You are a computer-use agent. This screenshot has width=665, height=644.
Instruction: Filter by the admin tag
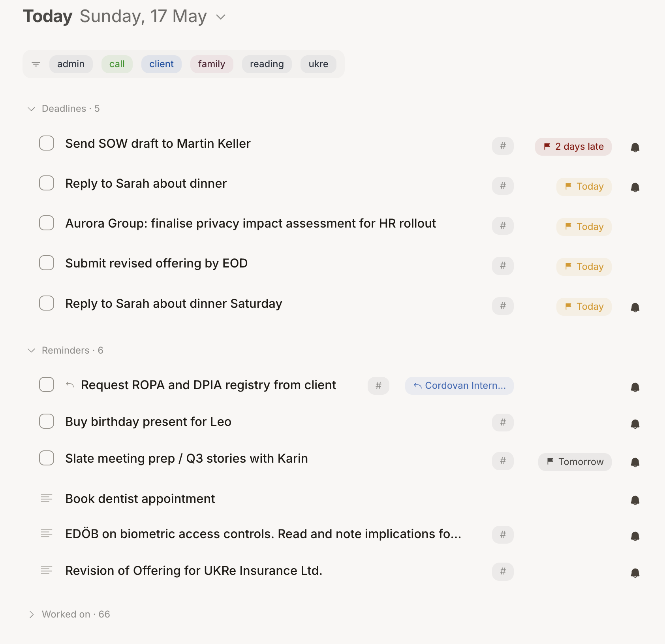coord(71,64)
